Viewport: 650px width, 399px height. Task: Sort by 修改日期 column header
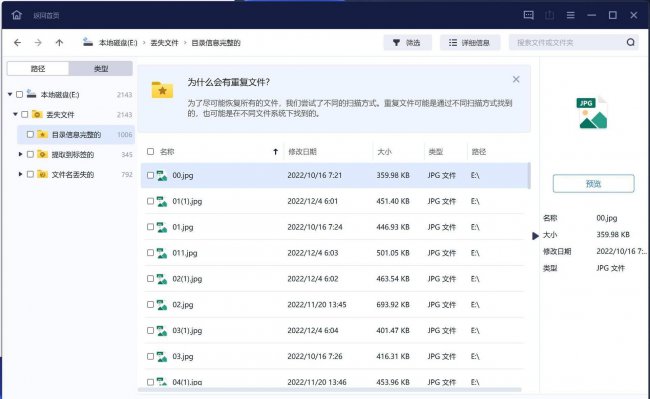point(302,152)
